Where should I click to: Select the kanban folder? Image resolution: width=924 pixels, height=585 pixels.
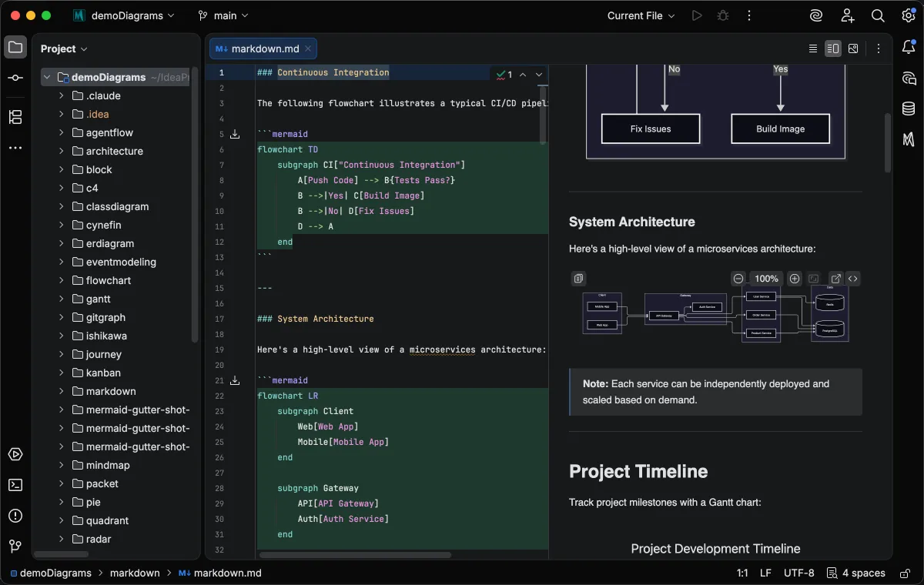[103, 373]
